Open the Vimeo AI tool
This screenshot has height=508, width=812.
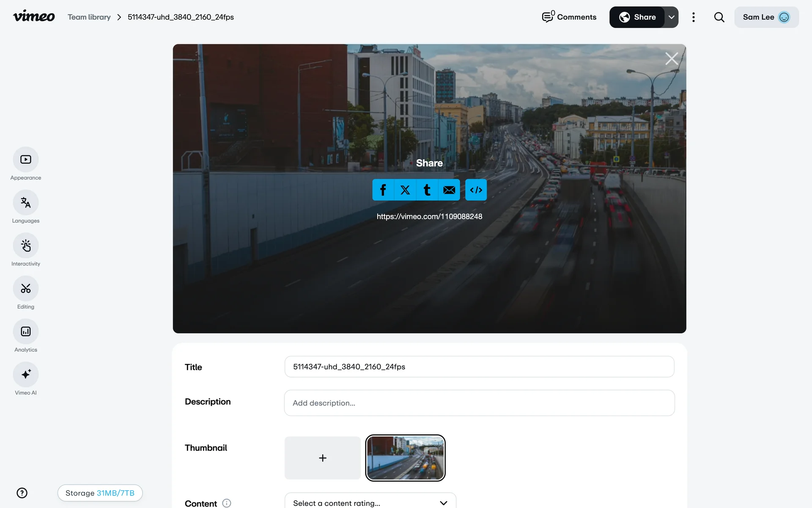point(26,375)
